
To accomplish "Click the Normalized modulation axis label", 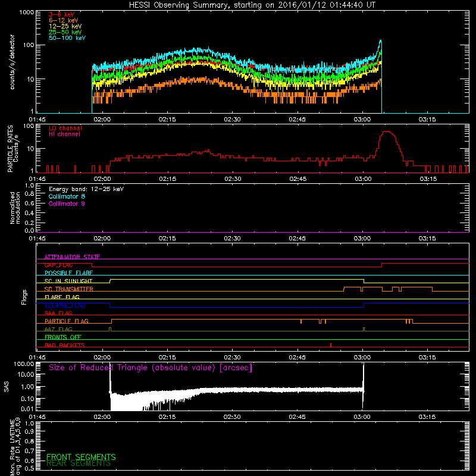I will click(15, 208).
